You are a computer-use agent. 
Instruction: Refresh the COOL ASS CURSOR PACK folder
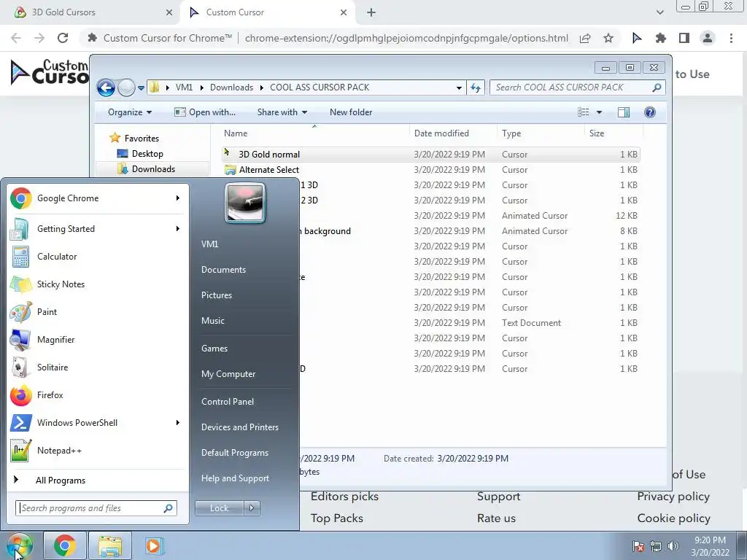tap(476, 87)
